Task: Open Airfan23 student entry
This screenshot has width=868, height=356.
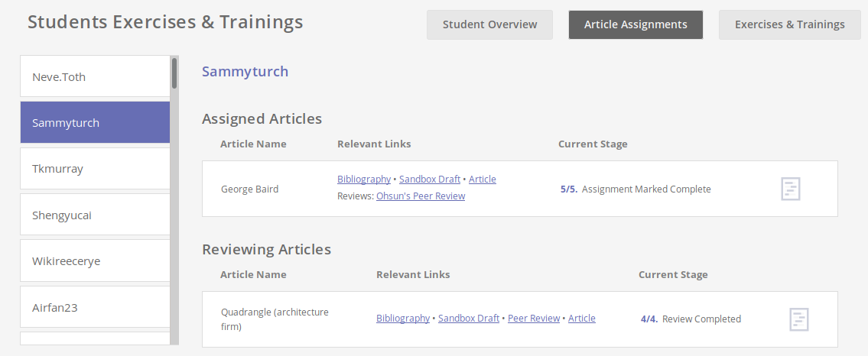Action: tap(96, 307)
